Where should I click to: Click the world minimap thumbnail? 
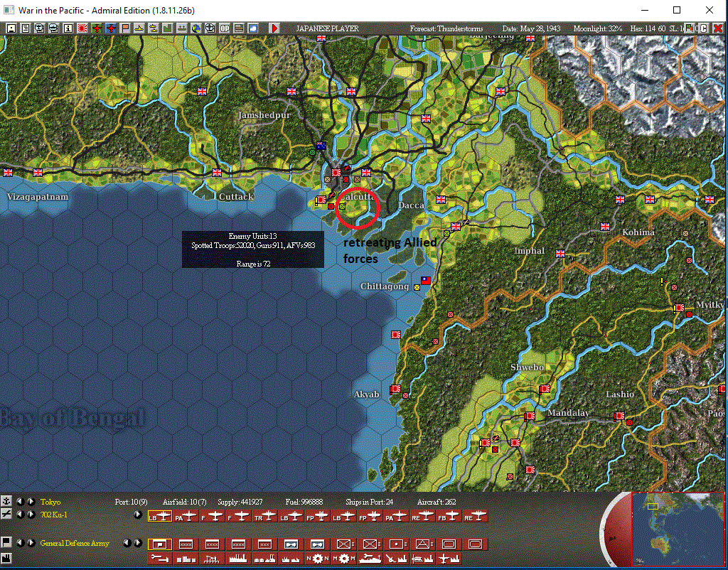[x=679, y=529]
